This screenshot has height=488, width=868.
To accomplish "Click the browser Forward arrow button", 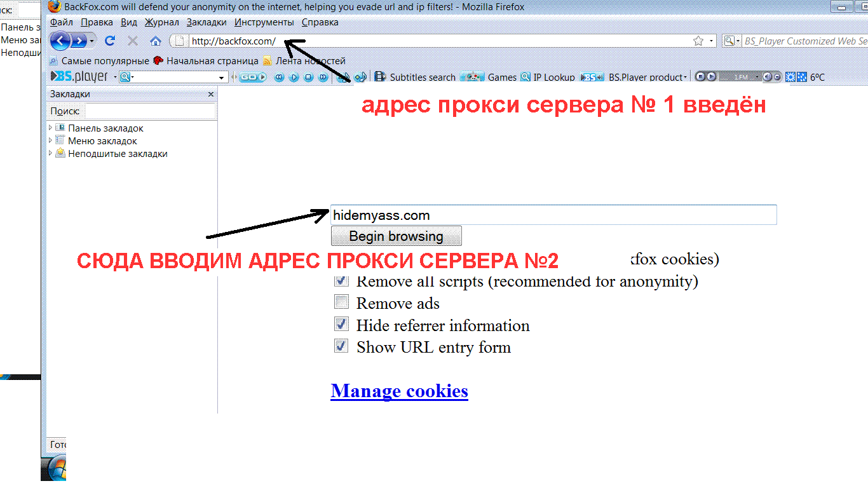I will point(79,41).
